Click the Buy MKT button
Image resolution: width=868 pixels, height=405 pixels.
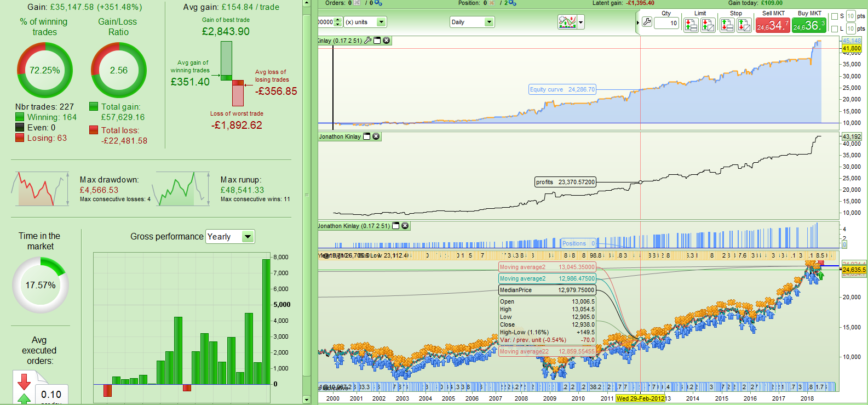[809, 25]
